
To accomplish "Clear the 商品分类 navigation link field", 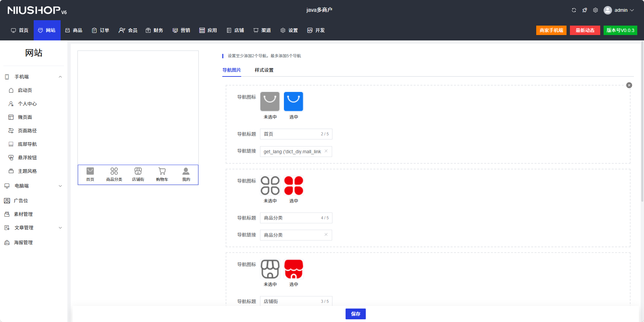I will [x=326, y=235].
